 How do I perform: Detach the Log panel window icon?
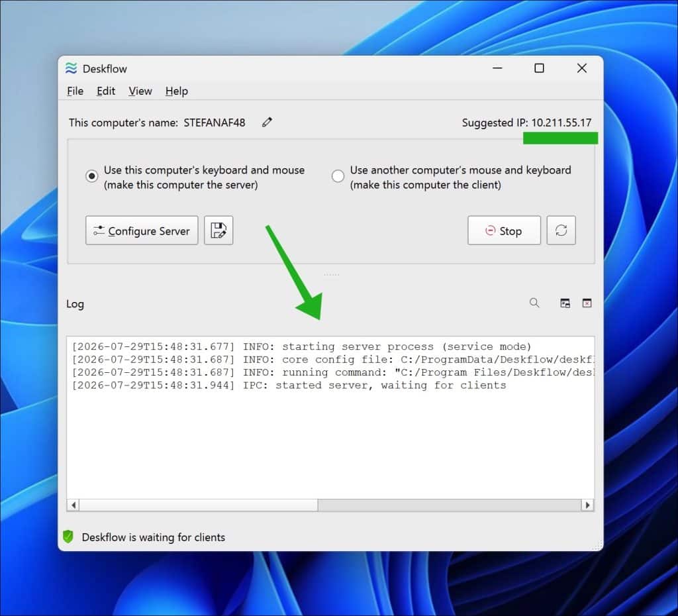(x=565, y=303)
